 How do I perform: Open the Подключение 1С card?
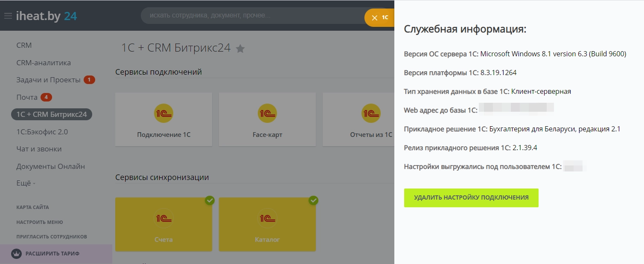coord(163,119)
